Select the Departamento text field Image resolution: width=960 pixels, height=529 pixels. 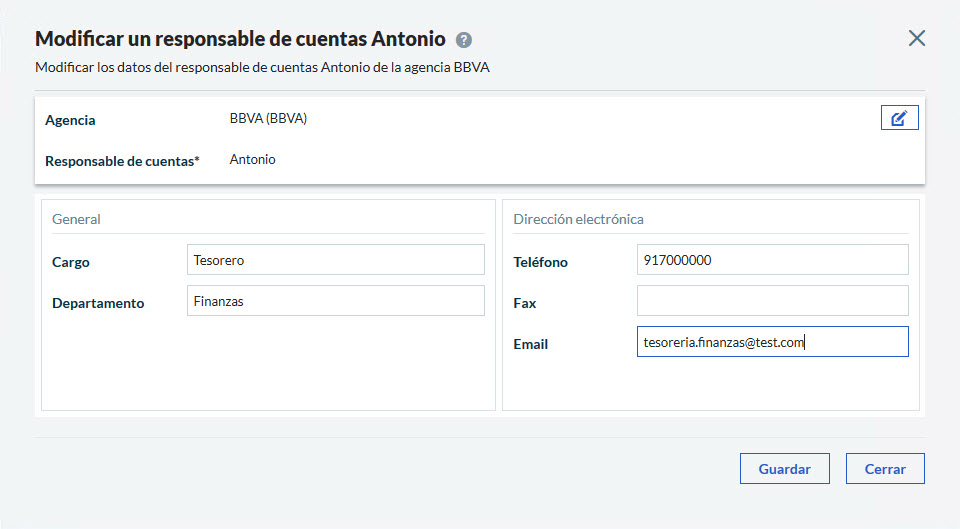[x=335, y=301]
